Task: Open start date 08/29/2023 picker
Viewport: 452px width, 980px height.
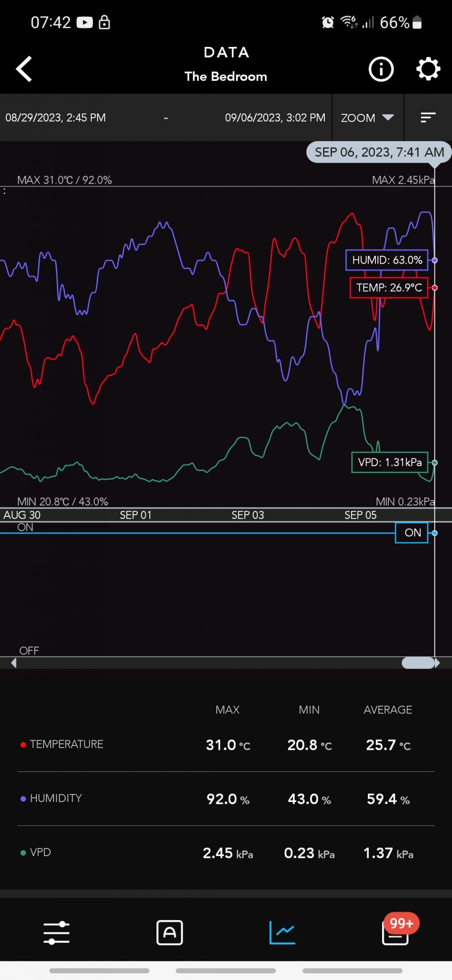Action: click(56, 118)
